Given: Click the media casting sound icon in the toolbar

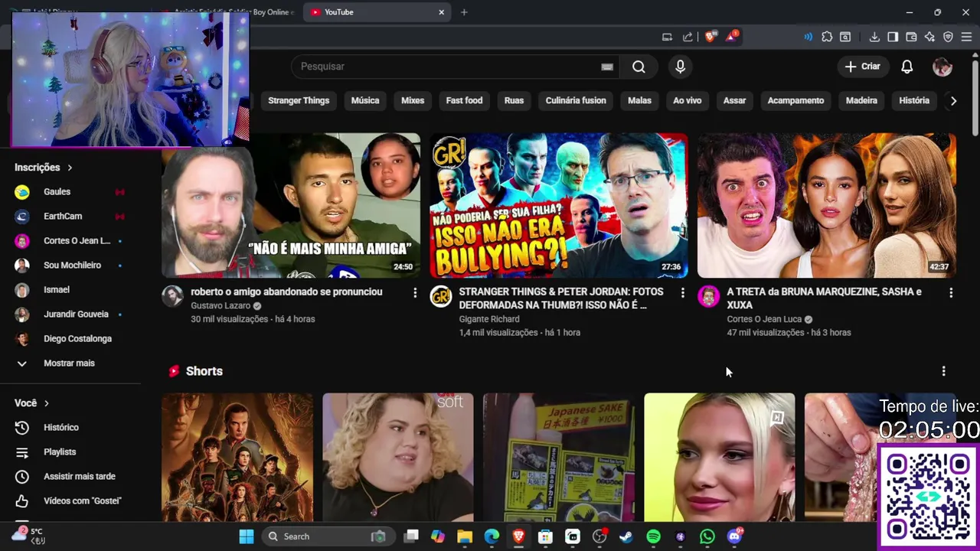Looking at the screenshot, I should click(x=808, y=37).
